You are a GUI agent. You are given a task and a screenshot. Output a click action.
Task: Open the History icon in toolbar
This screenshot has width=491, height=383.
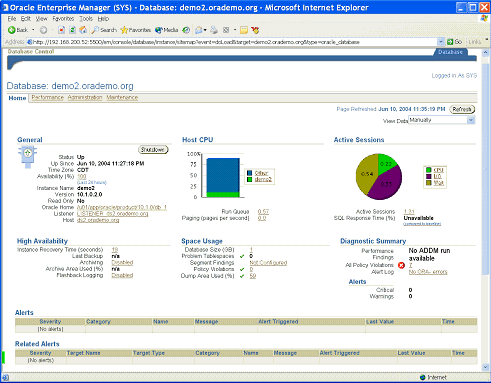[186, 30]
